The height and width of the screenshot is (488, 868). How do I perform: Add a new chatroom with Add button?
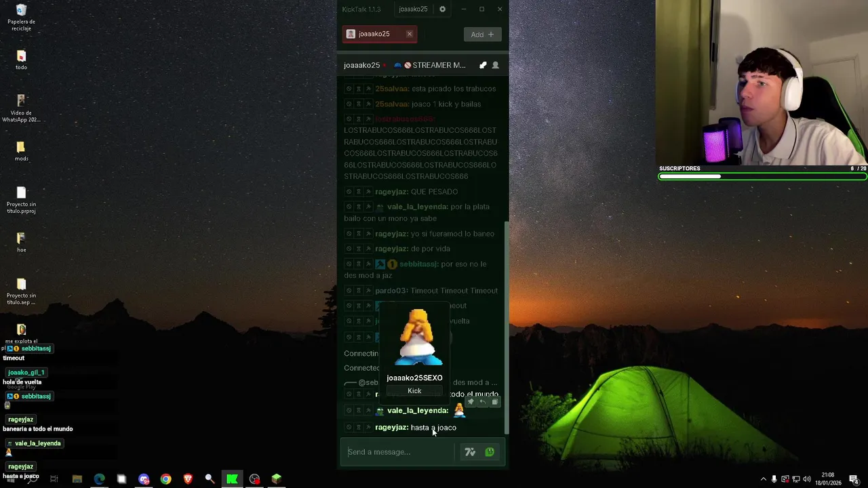coord(482,35)
